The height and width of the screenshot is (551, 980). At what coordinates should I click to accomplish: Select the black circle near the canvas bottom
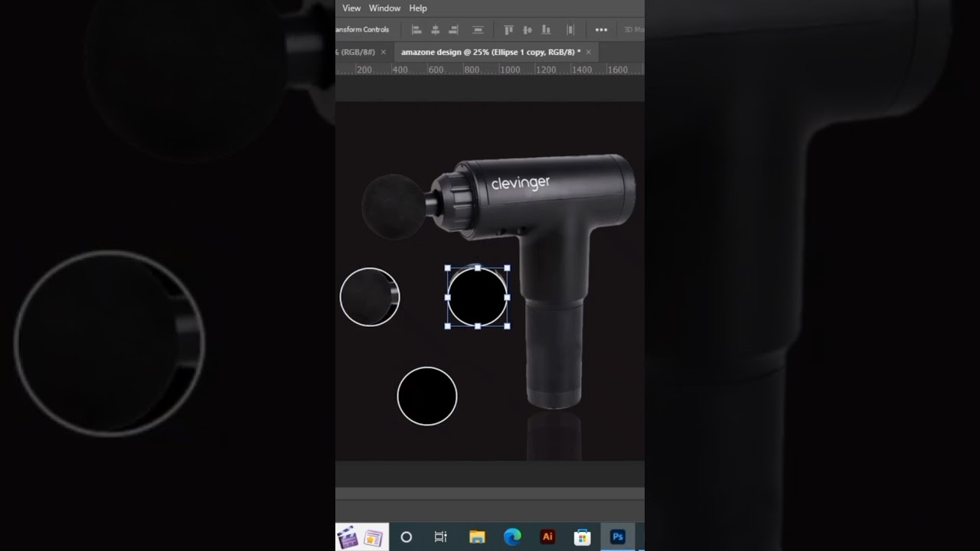click(427, 396)
